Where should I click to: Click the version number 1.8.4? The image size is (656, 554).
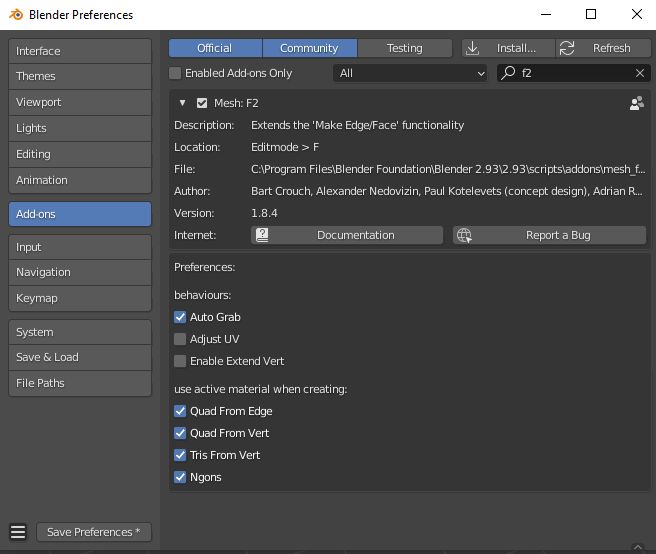tap(264, 213)
